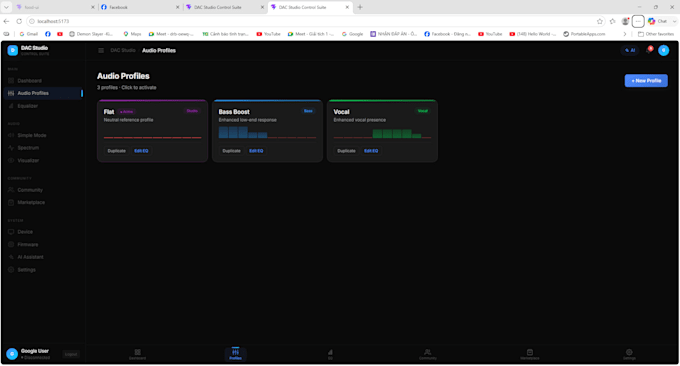Duplicate the Flat profile
Viewport: 680px width, 366px height.
117,151
